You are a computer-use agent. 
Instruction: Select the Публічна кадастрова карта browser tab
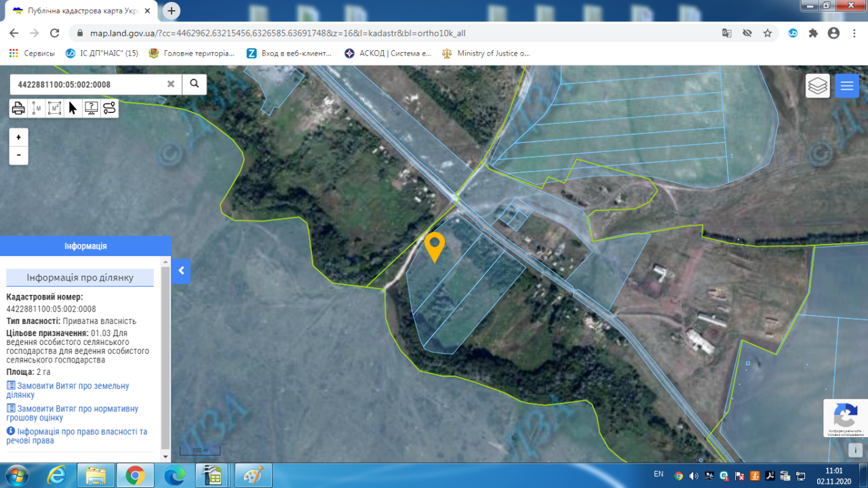(x=81, y=11)
